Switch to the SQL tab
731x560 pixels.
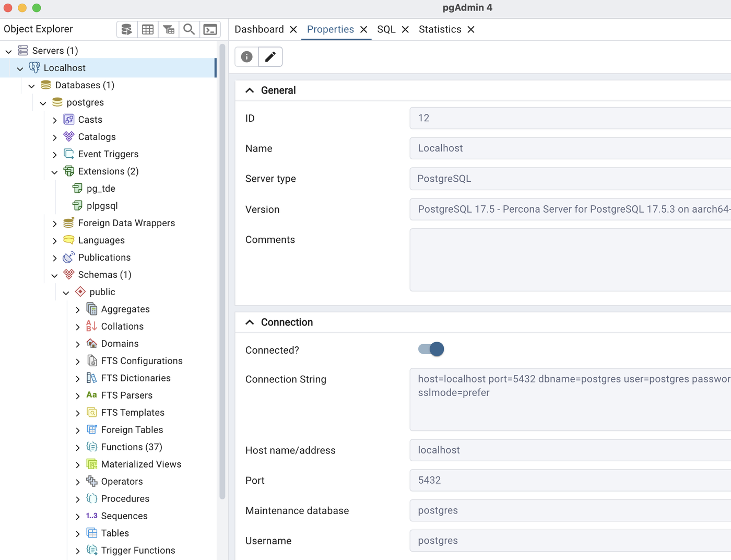[x=386, y=29]
